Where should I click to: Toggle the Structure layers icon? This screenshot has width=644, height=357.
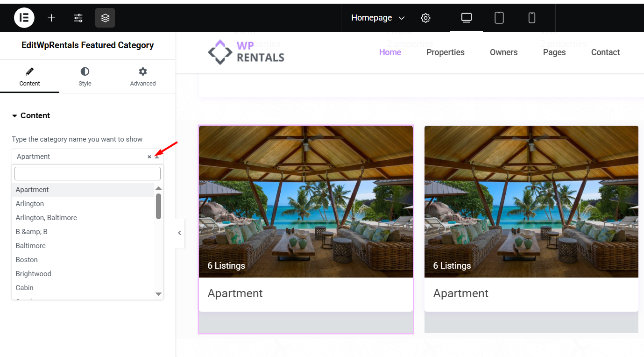point(105,18)
